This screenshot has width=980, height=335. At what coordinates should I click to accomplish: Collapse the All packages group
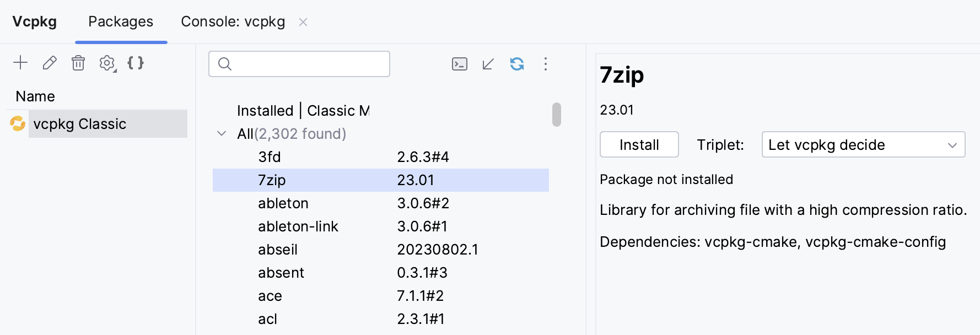222,133
